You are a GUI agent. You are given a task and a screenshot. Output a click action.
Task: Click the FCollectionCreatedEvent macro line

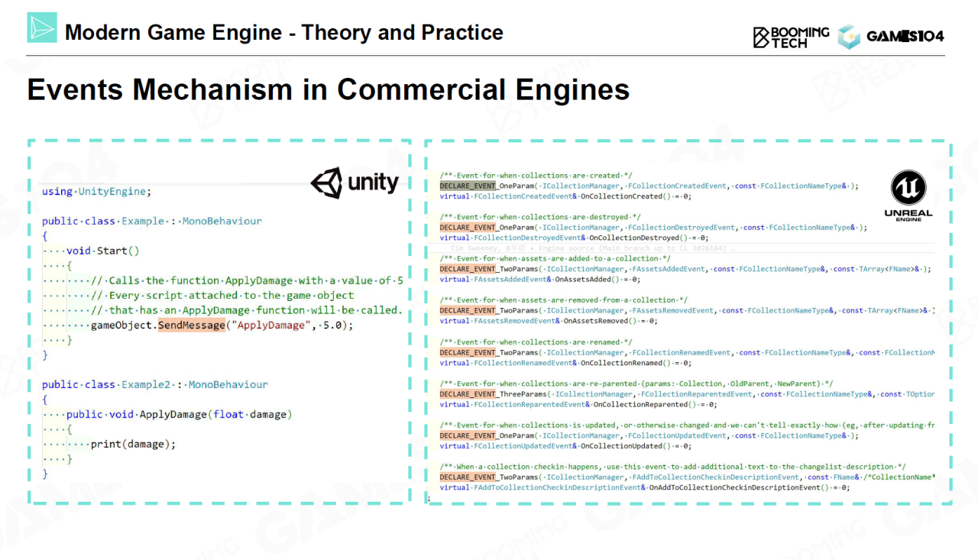[x=649, y=186]
